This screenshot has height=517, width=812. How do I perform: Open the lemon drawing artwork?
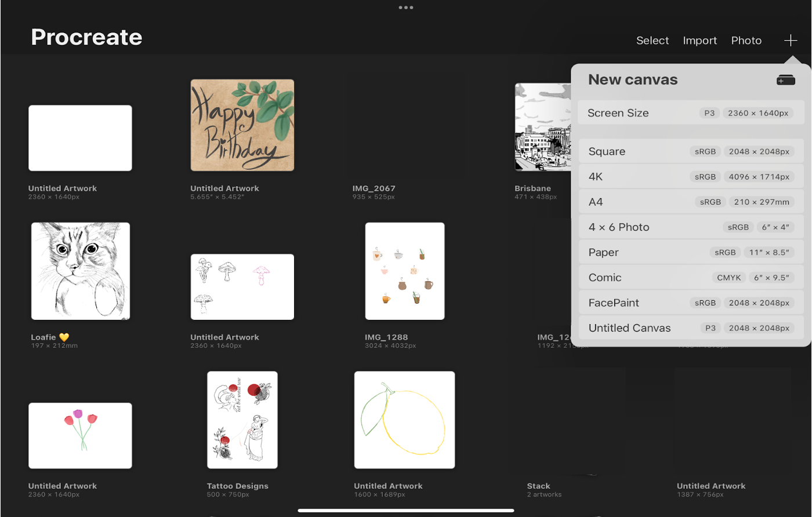(404, 420)
